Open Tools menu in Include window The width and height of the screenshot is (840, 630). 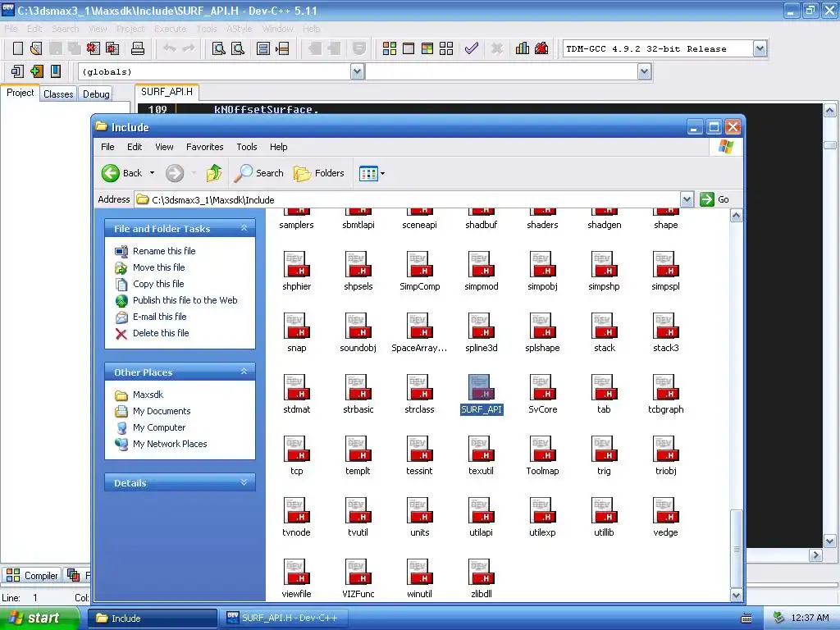pos(246,147)
